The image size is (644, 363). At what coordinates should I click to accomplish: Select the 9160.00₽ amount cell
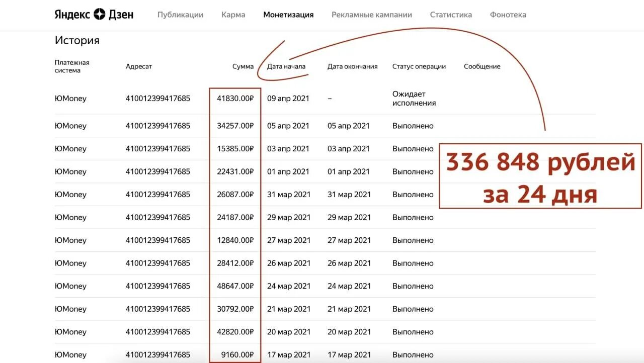pos(237,354)
